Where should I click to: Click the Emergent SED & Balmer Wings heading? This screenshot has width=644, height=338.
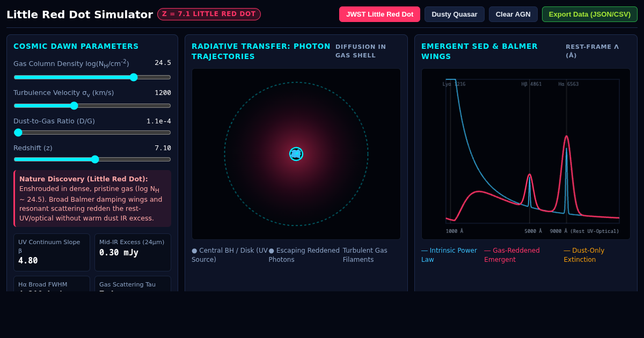coord(479,52)
